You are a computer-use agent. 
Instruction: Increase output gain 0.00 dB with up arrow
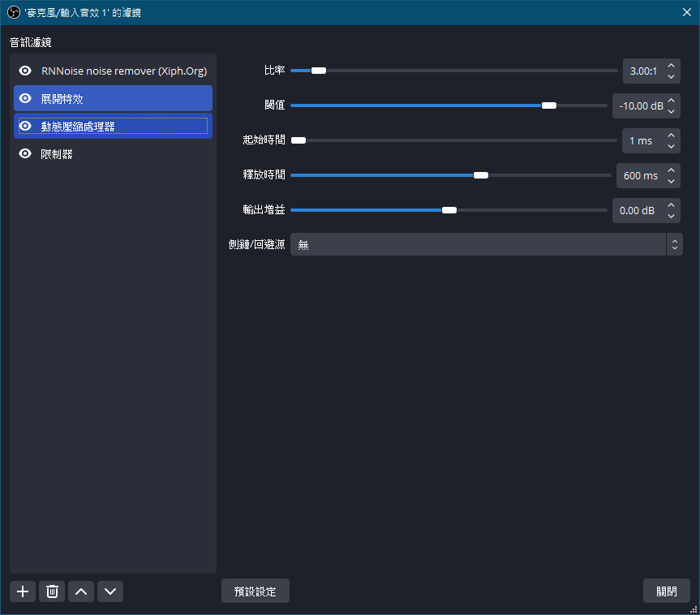671,204
